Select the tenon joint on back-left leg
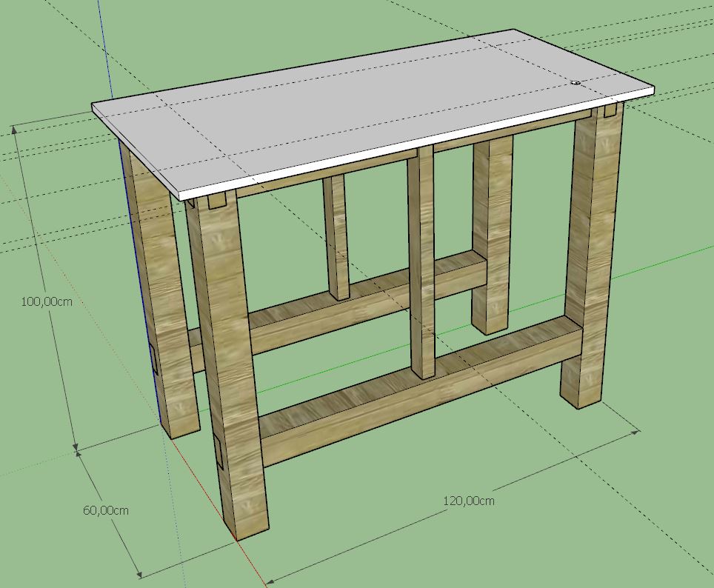The height and width of the screenshot is (588, 714). [156, 359]
